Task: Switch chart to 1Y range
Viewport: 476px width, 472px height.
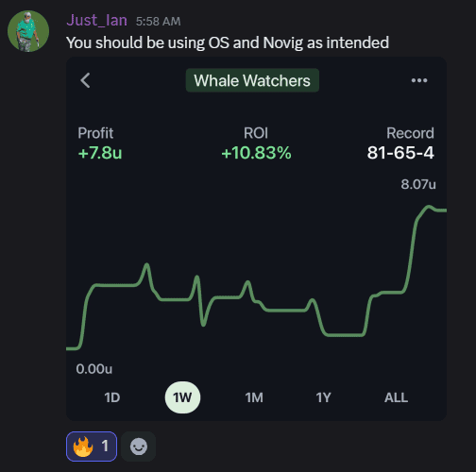Action: pyautogui.click(x=324, y=397)
